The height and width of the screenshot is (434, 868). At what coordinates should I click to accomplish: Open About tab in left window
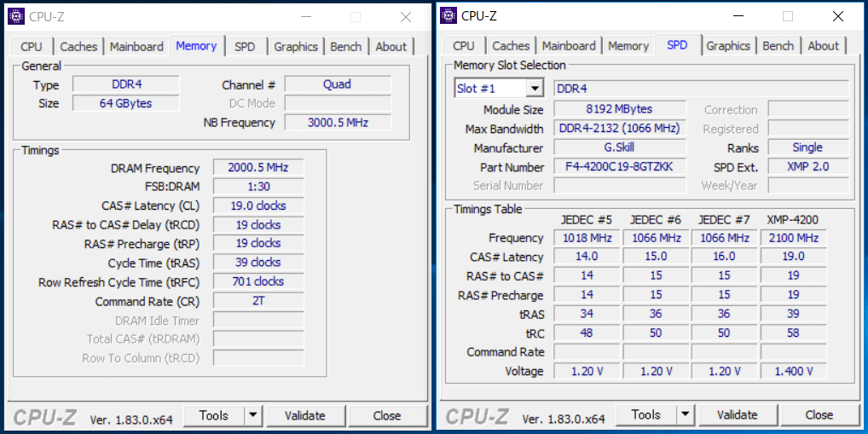[391, 47]
